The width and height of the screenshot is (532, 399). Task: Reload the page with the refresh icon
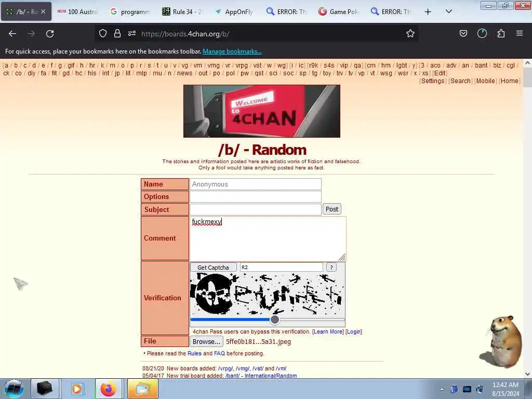pyautogui.click(x=50, y=34)
